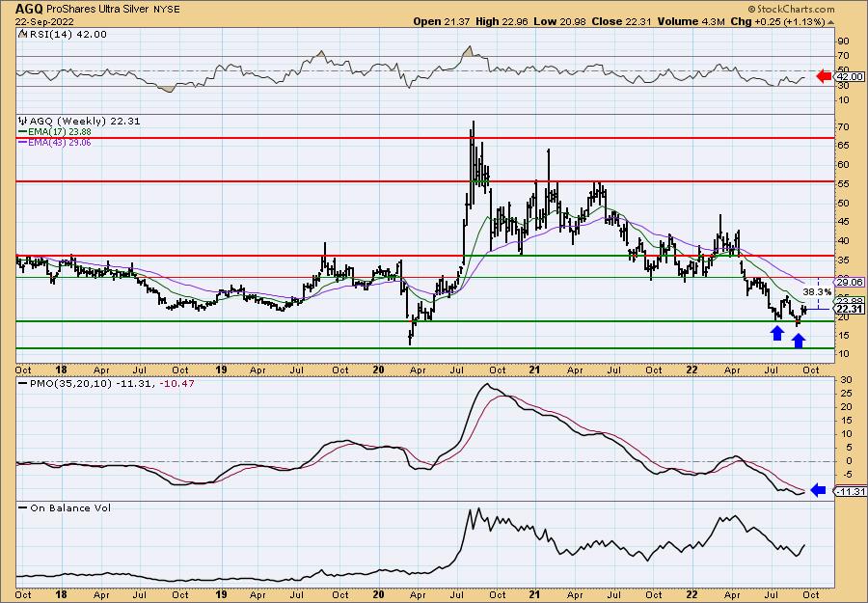Click the Volume 4.3M value

692,21
